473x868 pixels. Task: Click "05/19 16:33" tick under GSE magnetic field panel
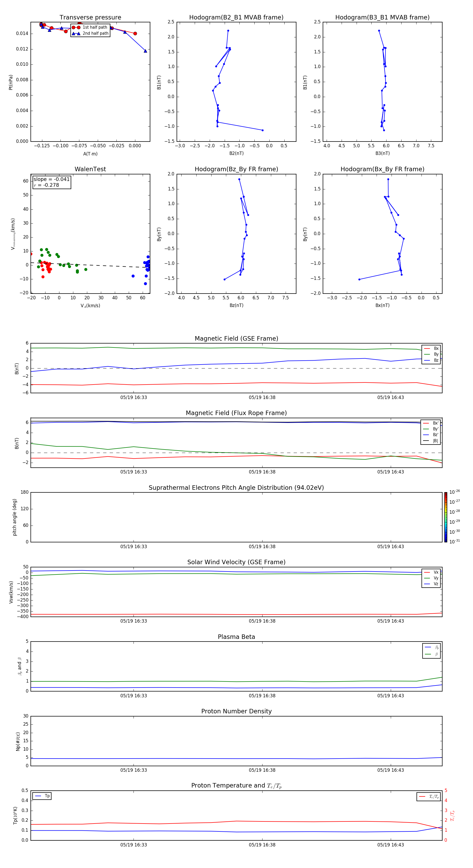(134, 398)
